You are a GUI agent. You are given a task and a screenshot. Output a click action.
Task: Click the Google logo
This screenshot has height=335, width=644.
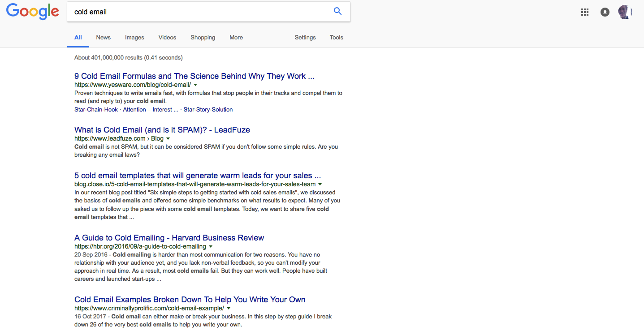point(33,12)
